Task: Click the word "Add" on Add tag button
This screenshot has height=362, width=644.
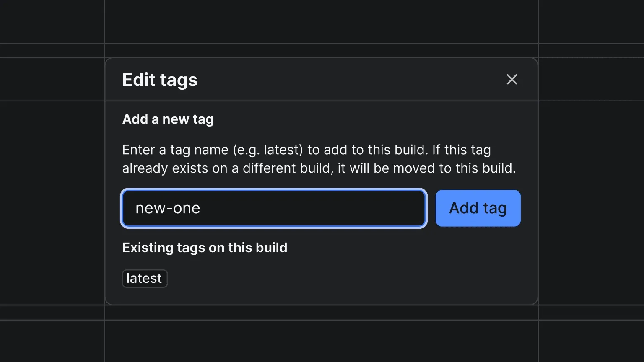Action: click(464, 208)
